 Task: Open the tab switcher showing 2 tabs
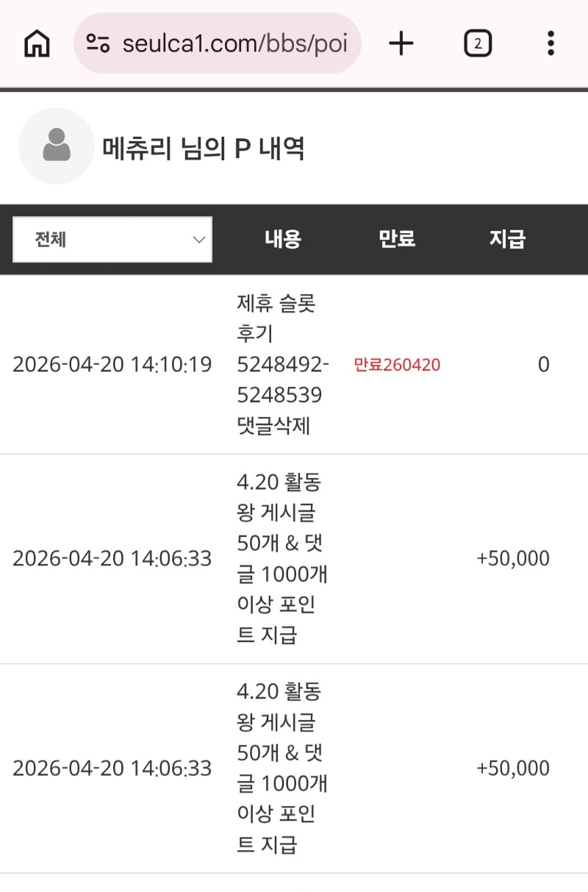pyautogui.click(x=478, y=44)
